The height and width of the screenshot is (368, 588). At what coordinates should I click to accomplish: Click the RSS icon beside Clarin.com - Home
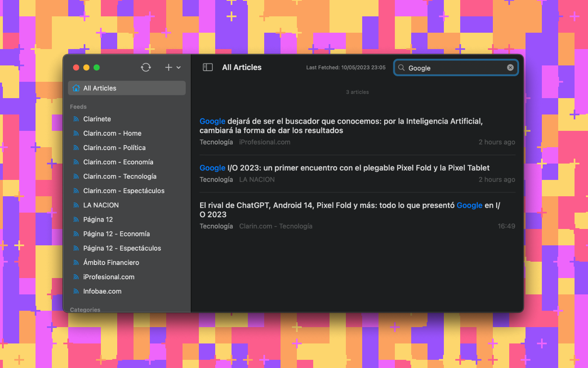76,133
